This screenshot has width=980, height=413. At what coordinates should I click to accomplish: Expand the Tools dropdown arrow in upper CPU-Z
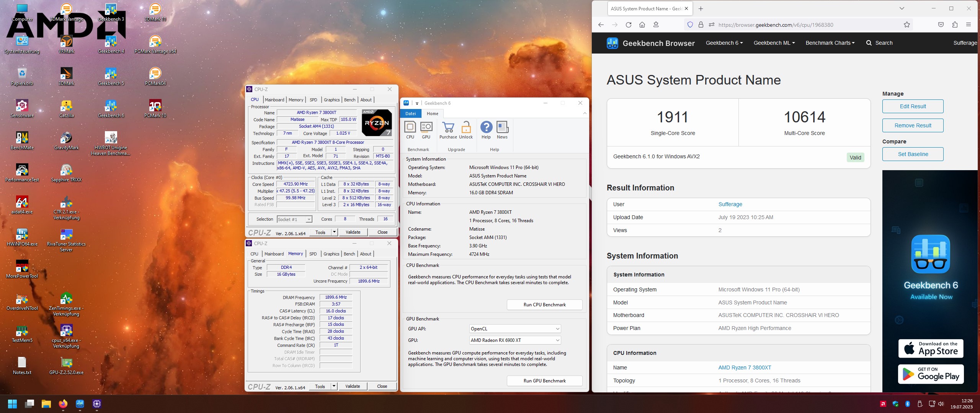[334, 232]
